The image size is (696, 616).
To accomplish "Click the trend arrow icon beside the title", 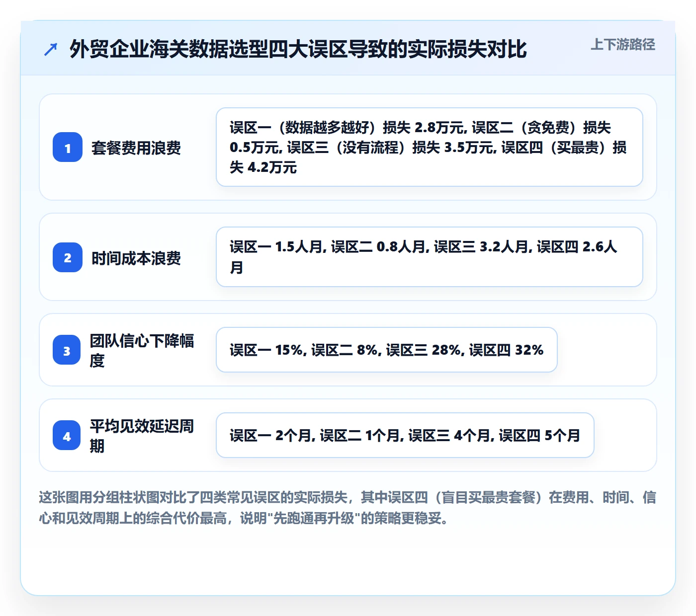I will pos(51,49).
